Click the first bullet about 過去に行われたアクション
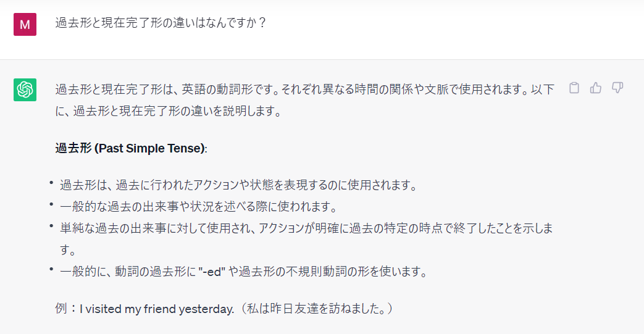 pos(238,185)
